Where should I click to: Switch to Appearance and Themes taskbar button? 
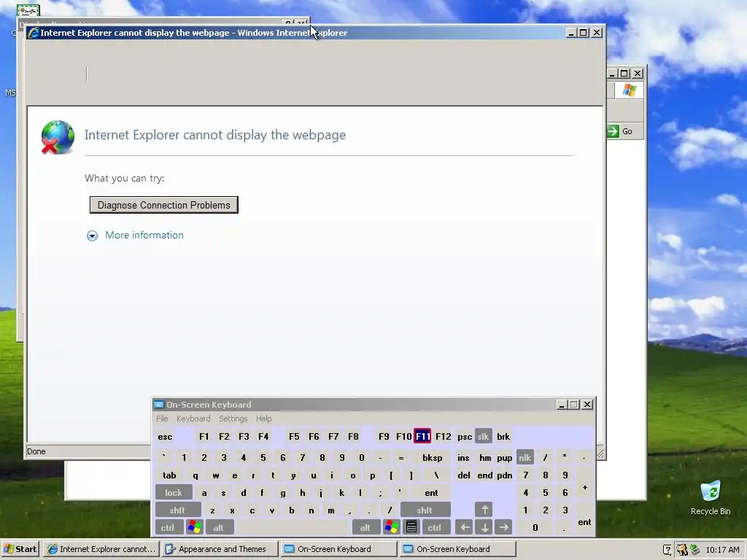tap(220, 549)
